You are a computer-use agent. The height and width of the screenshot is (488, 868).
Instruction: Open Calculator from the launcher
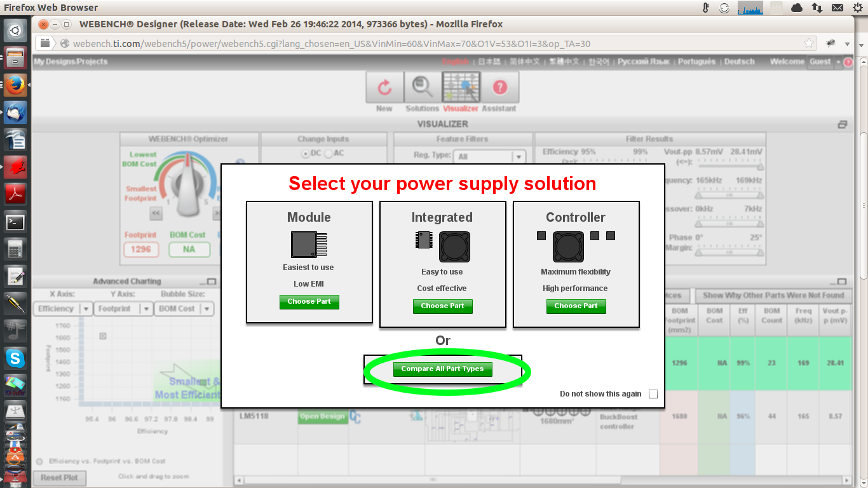click(15, 249)
